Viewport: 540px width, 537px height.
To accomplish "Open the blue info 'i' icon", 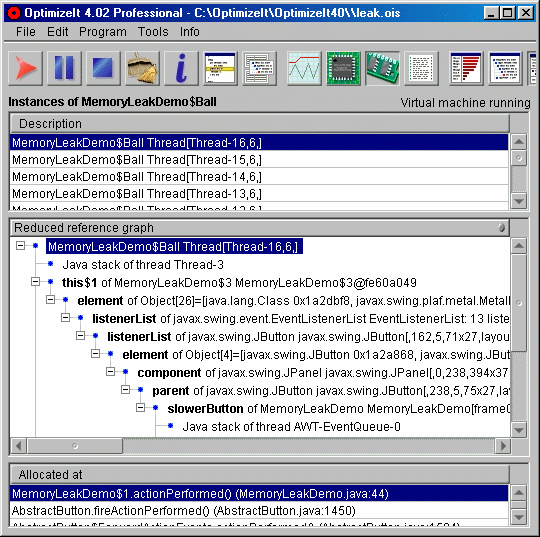I will [181, 68].
